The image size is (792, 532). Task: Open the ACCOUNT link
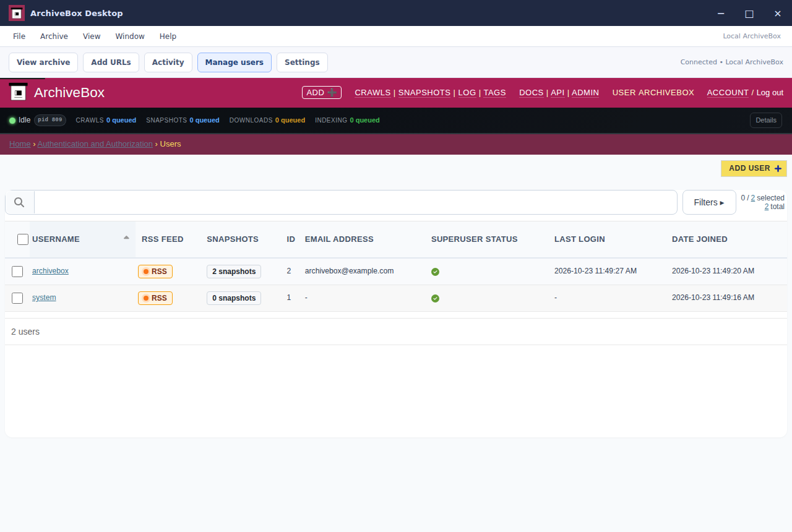[x=728, y=93]
